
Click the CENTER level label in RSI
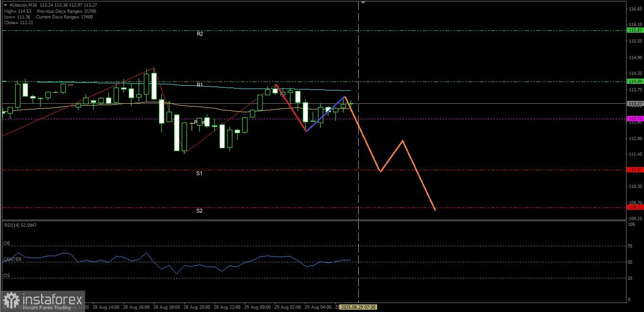12,259
